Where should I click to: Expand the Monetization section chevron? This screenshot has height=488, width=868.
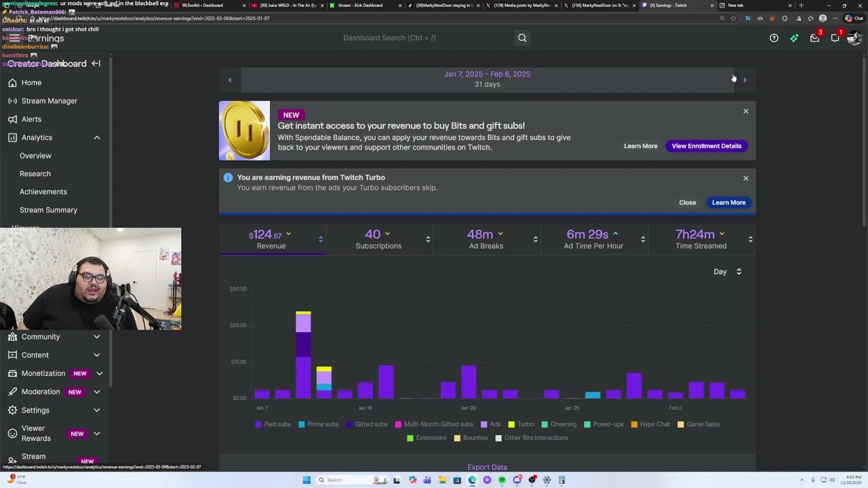click(x=99, y=373)
